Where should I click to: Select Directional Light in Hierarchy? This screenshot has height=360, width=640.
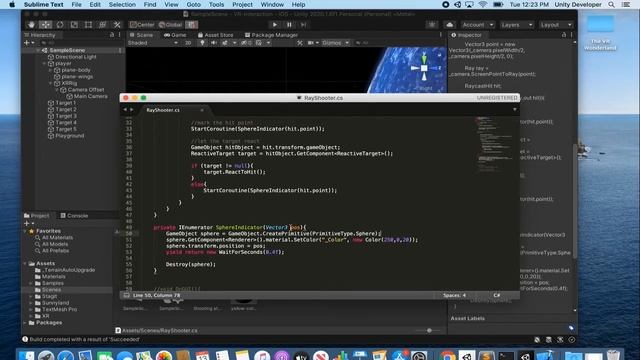[x=76, y=57]
